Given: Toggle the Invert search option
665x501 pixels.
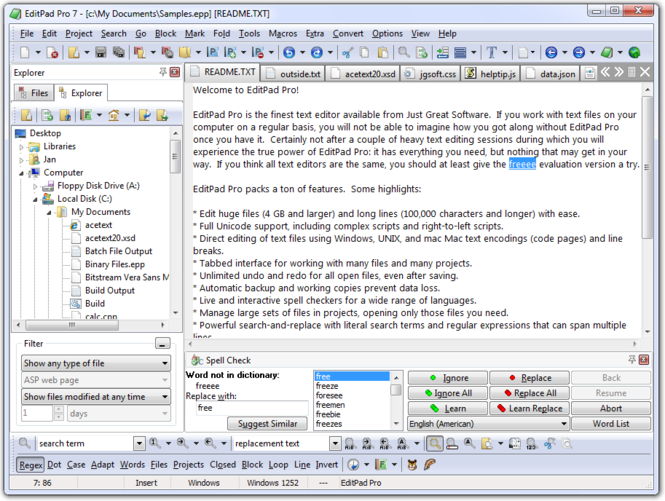Looking at the screenshot, I should pos(327,465).
